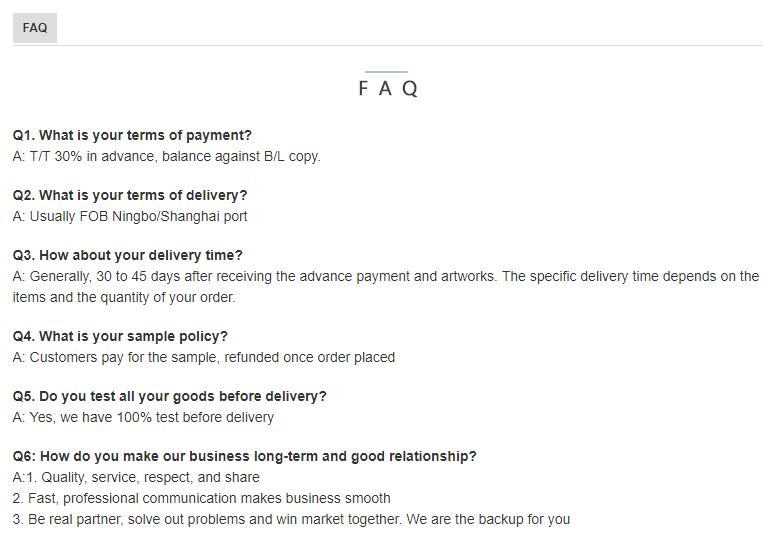Click the 'Fast, professional communication' line

click(x=201, y=498)
